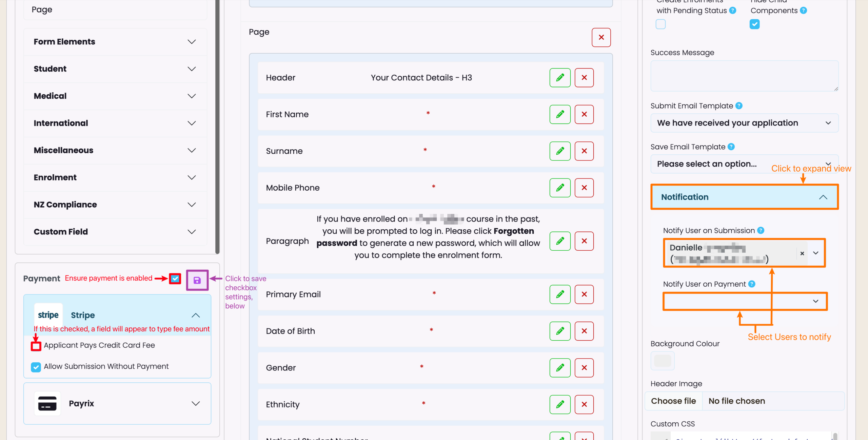Remove the Paragraph element with red X

(x=584, y=241)
